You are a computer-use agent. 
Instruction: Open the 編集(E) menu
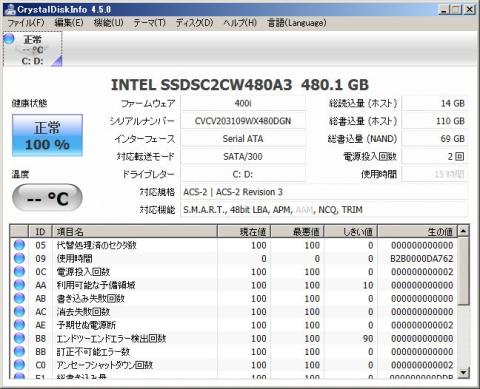pos(69,23)
